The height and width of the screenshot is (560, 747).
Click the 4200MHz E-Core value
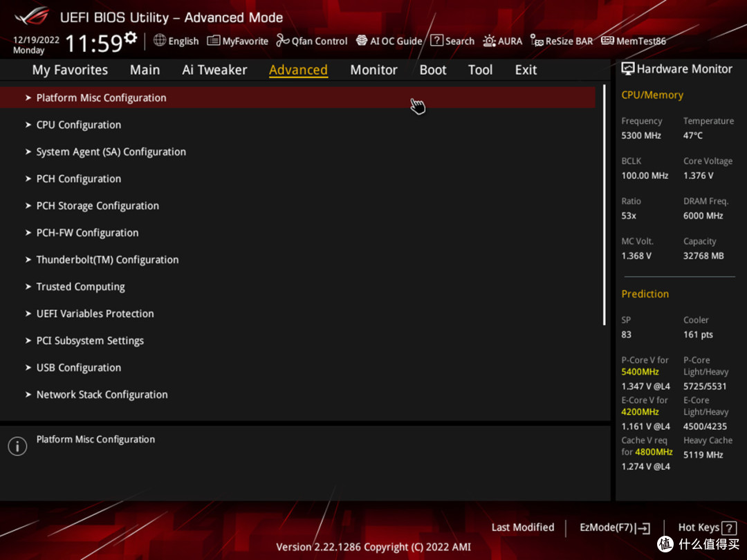(640, 412)
